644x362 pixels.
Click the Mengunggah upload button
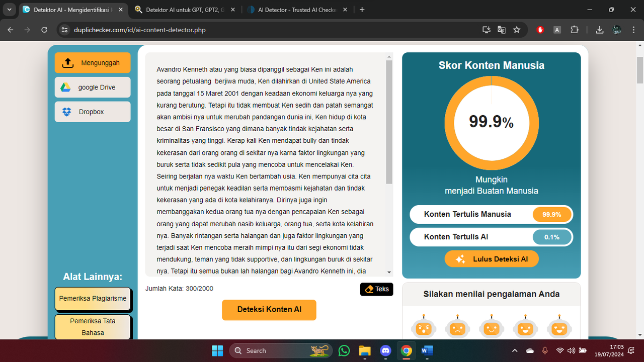[93, 63]
